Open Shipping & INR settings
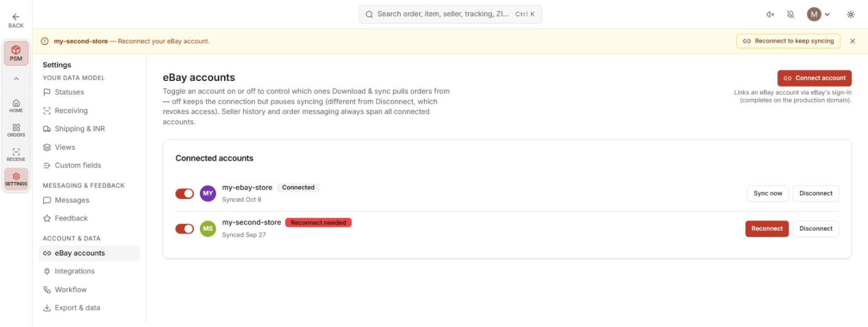Viewport: 868px width, 327px height. (x=89, y=129)
